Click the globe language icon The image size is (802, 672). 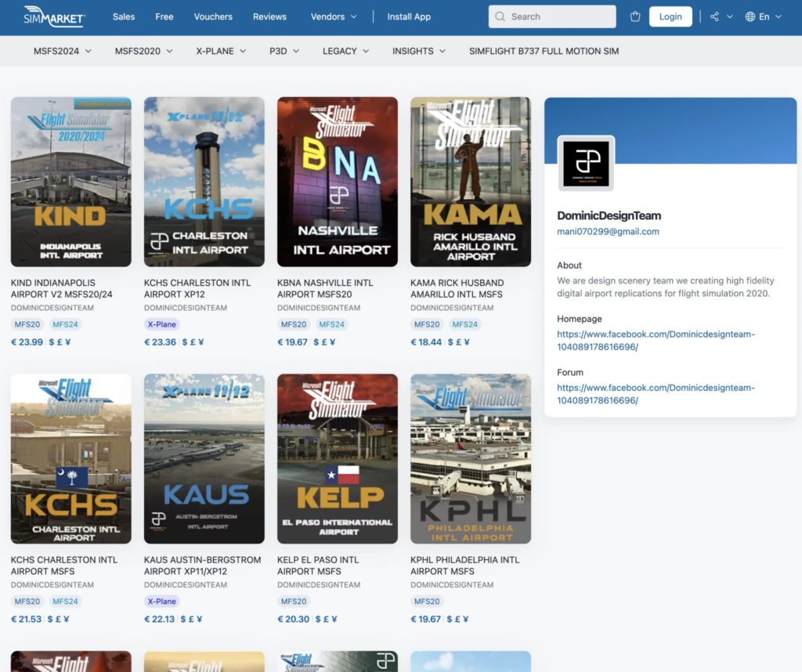750,16
